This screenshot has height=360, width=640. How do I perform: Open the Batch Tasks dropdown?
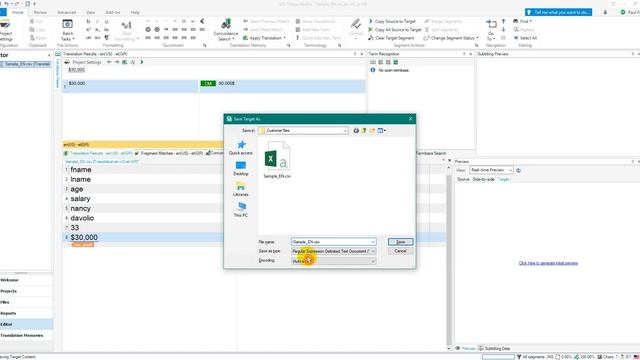point(68,30)
